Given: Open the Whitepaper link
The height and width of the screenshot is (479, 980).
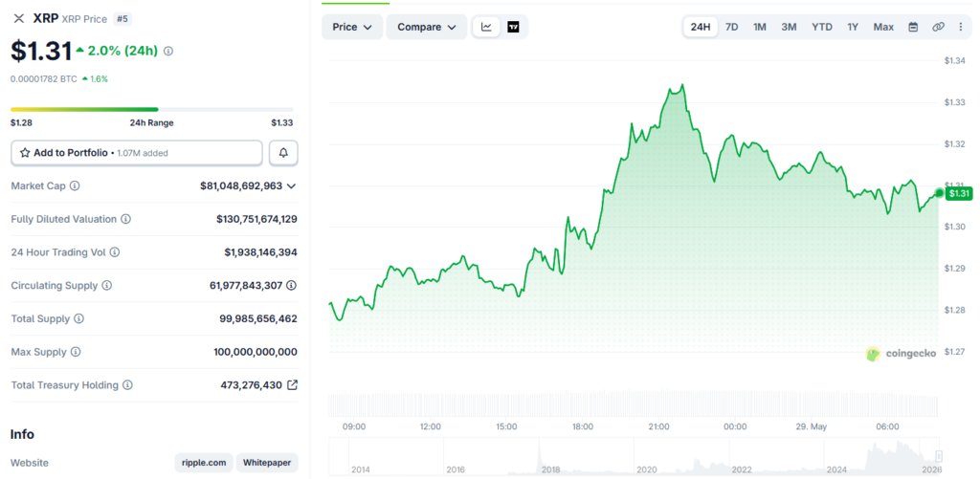Looking at the screenshot, I should (267, 463).
